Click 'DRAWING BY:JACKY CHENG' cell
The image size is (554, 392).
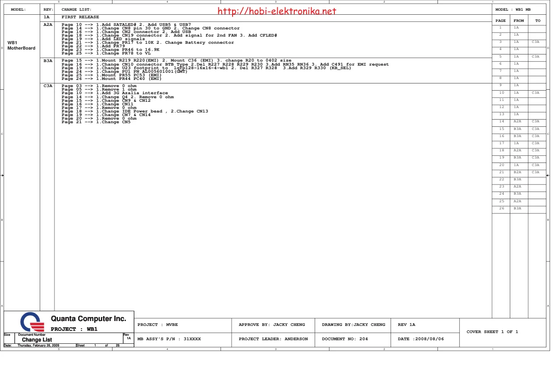click(353, 325)
